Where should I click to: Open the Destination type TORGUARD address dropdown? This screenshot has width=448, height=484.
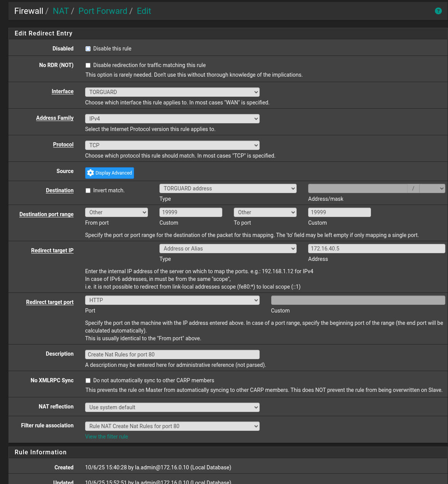(228, 188)
